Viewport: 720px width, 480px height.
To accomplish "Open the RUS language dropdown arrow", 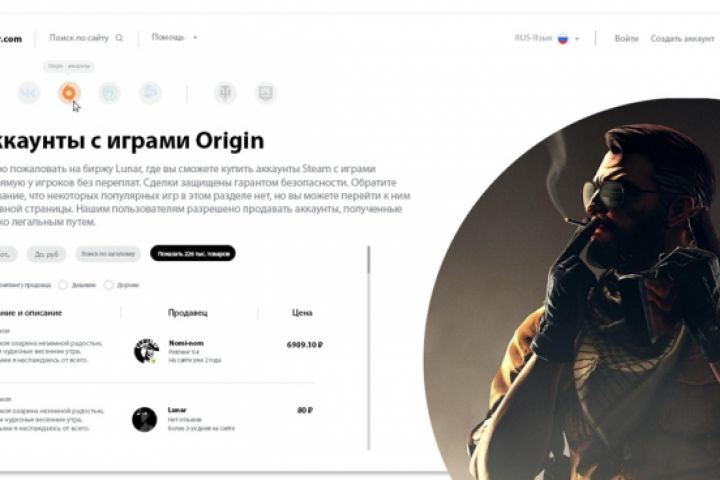I will point(577,39).
